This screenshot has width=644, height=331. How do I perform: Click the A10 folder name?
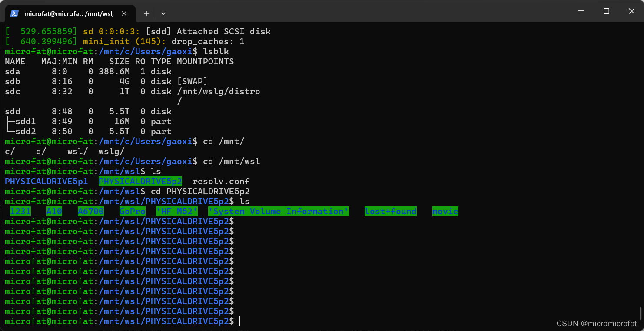pos(54,211)
